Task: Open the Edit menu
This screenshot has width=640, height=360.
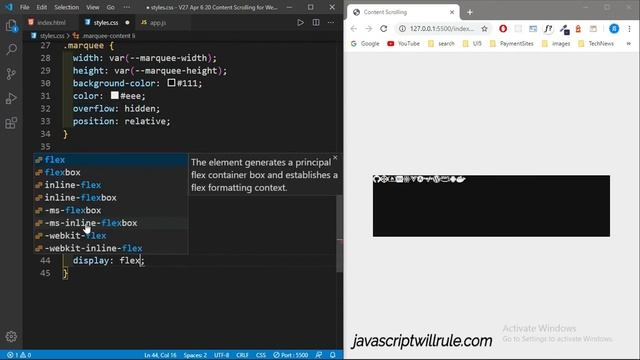Action: (x=42, y=7)
